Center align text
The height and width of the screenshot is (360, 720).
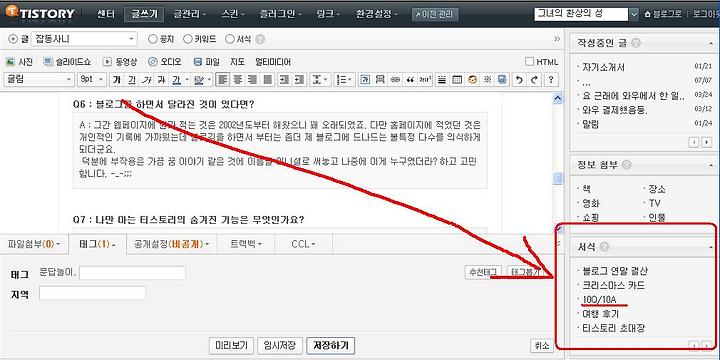pos(238,79)
